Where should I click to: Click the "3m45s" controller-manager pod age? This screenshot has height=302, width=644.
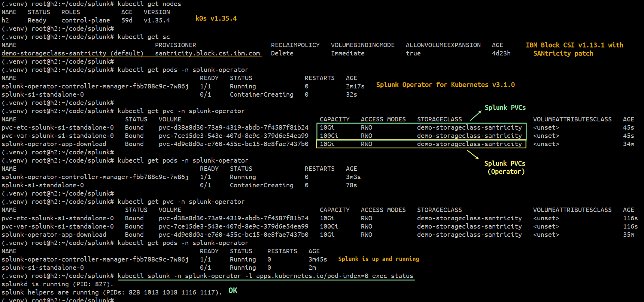click(x=318, y=259)
